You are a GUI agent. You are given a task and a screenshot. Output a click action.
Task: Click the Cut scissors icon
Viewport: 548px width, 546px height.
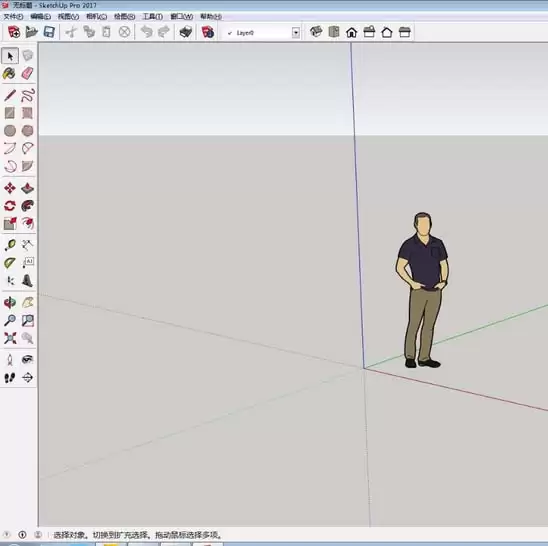click(71, 32)
